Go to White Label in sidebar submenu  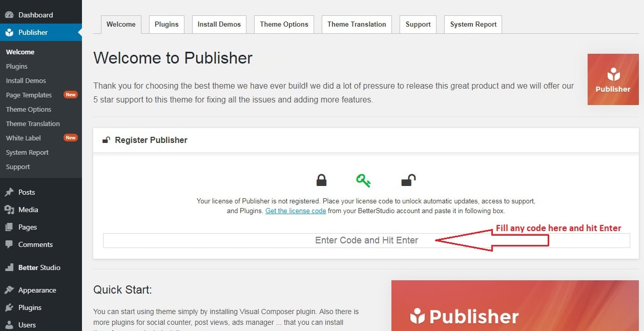coord(24,138)
